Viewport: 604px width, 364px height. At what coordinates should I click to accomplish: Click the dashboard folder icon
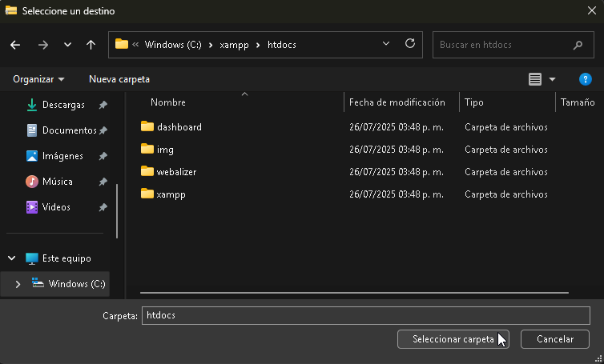147,126
